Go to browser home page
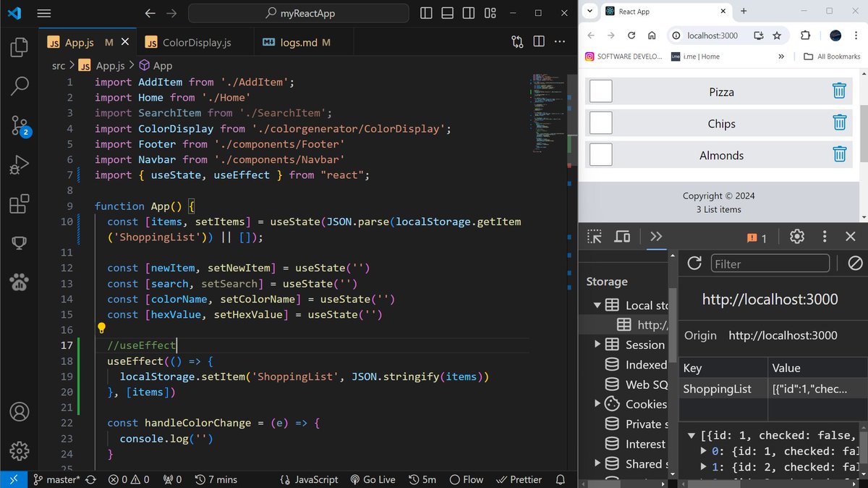The height and width of the screenshot is (488, 868). tap(652, 35)
